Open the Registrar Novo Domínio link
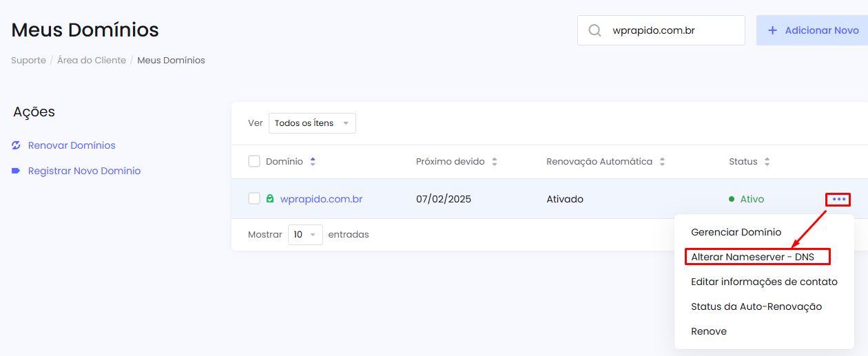The image size is (868, 356). pos(84,171)
